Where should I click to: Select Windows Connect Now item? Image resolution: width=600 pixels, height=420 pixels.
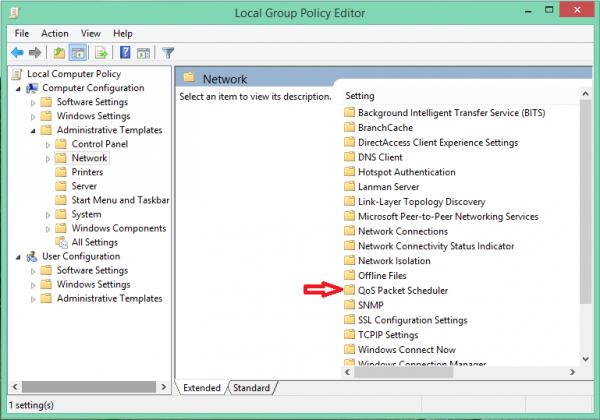click(407, 349)
